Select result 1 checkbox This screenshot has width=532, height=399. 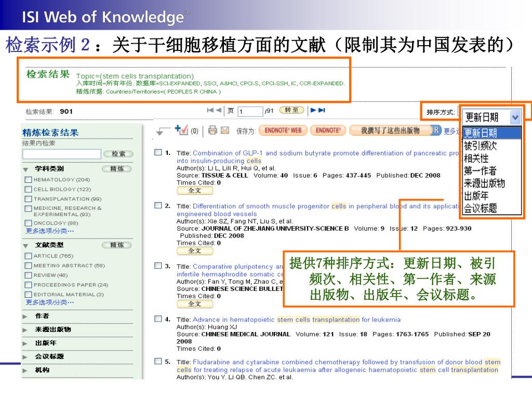coord(158,152)
